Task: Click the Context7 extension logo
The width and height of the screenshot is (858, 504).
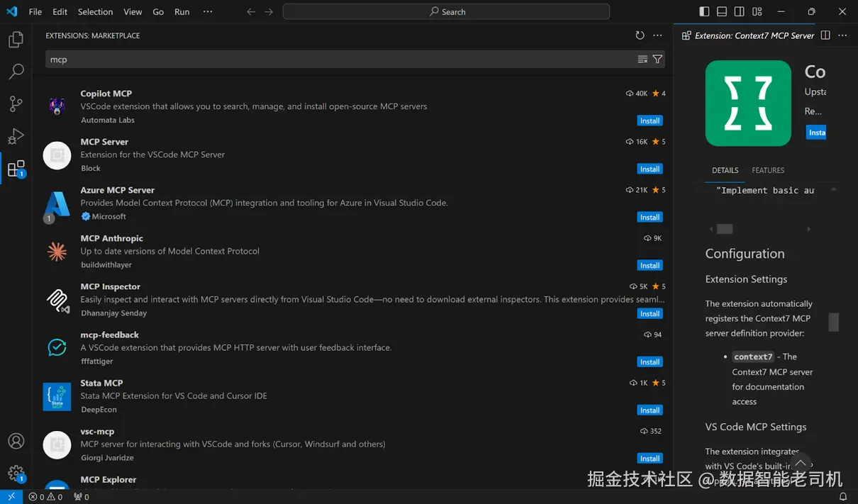Action: [x=748, y=103]
